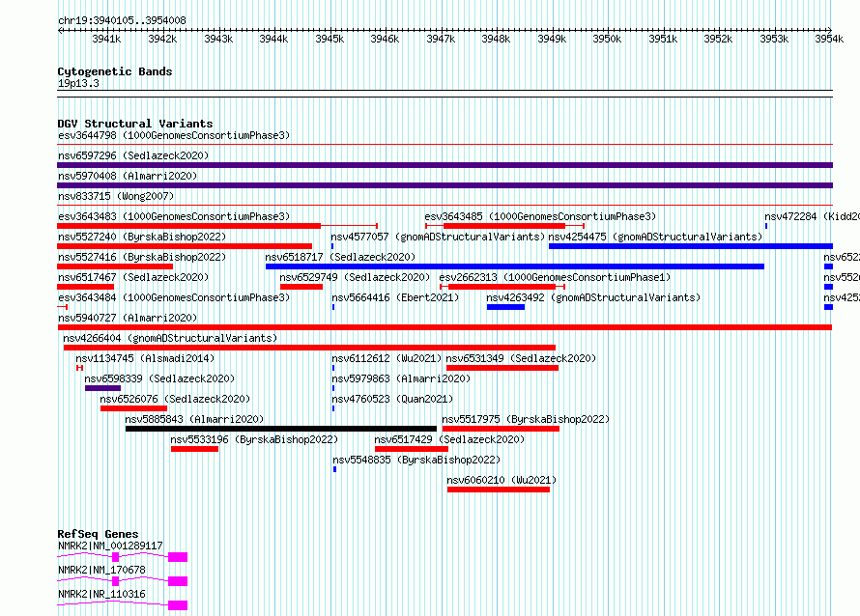Open the nsv5527240 (ByrskaBishop2022) label
Screen dimensions: 860x616
[142, 237]
